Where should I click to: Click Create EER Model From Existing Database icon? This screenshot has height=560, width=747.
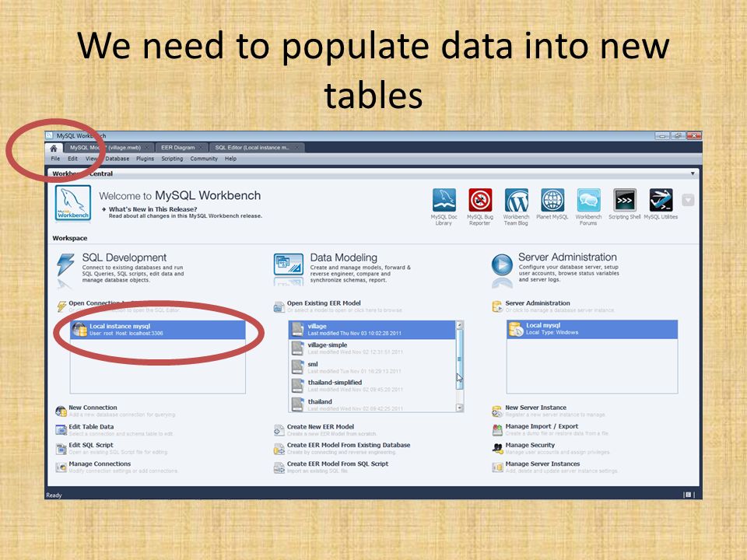[279, 449]
